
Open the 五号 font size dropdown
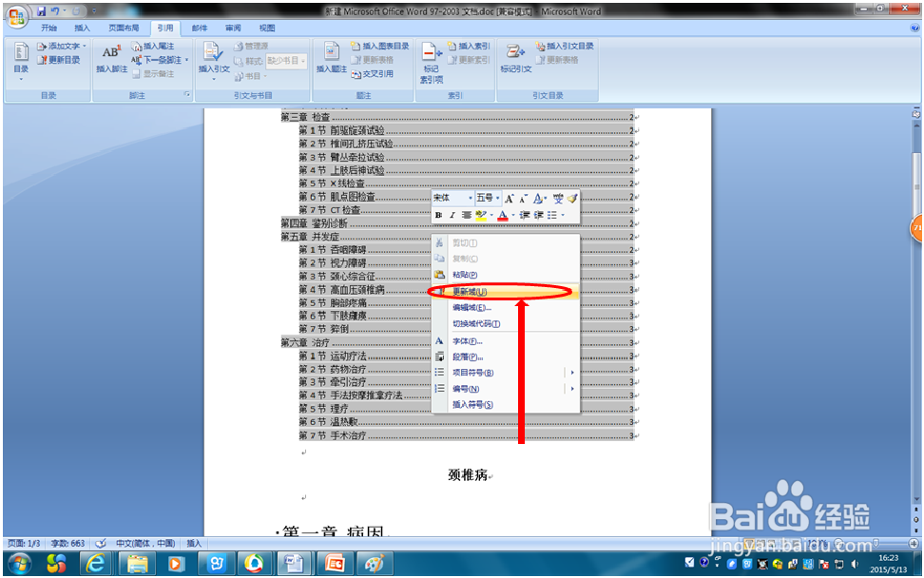click(x=498, y=198)
